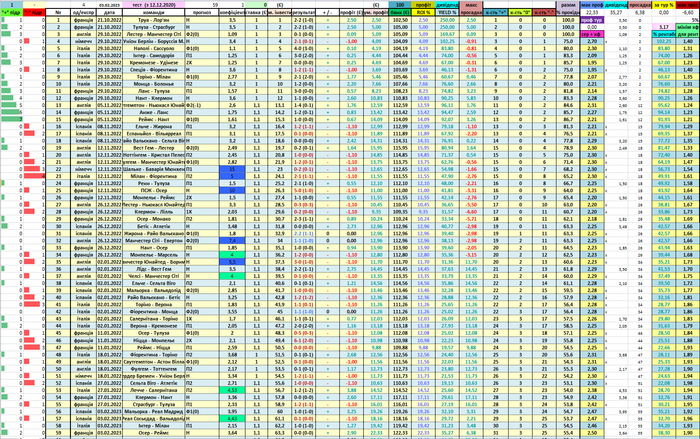The image size is (700, 439).
Task: Click the "Труа - Лор'ян" match cell
Action: (x=154, y=20)
